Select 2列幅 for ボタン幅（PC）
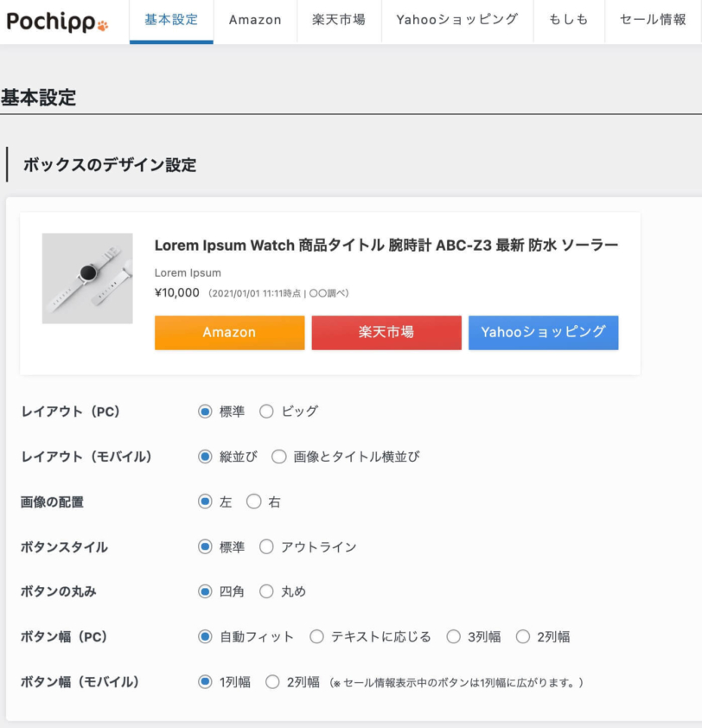Screen dimensions: 702x728 pos(523,636)
